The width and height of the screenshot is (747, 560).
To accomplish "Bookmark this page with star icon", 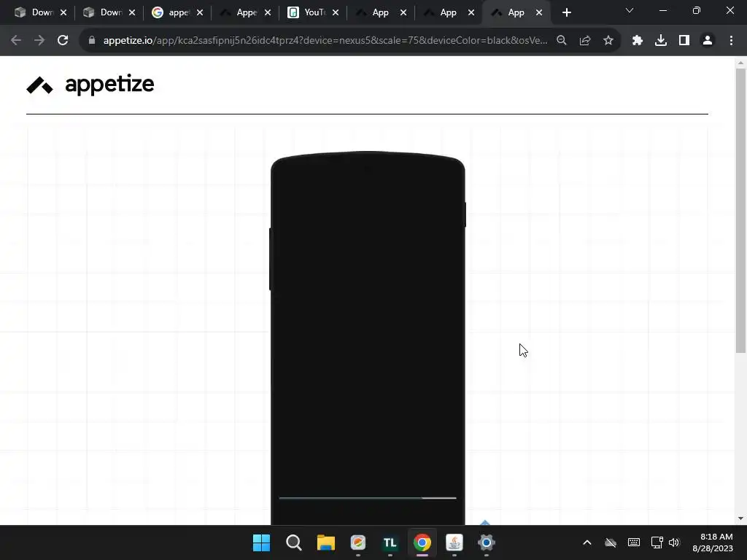I will (x=608, y=41).
